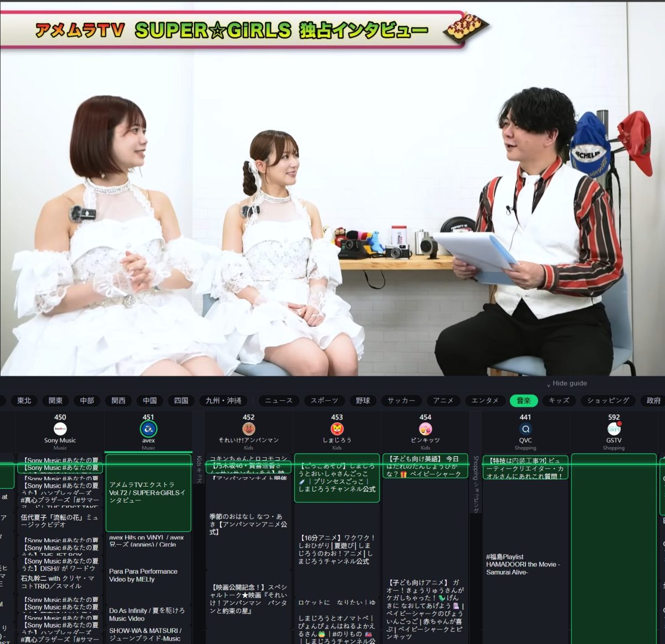Open 子ども向け英語 ベイビーシャーク program
Image resolution: width=665 pixels, height=644 pixels.
[x=425, y=466]
